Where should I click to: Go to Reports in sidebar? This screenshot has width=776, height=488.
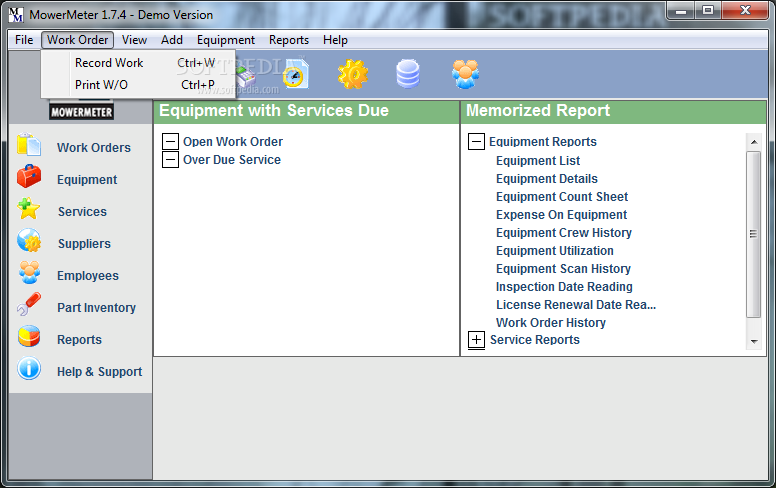coord(79,340)
